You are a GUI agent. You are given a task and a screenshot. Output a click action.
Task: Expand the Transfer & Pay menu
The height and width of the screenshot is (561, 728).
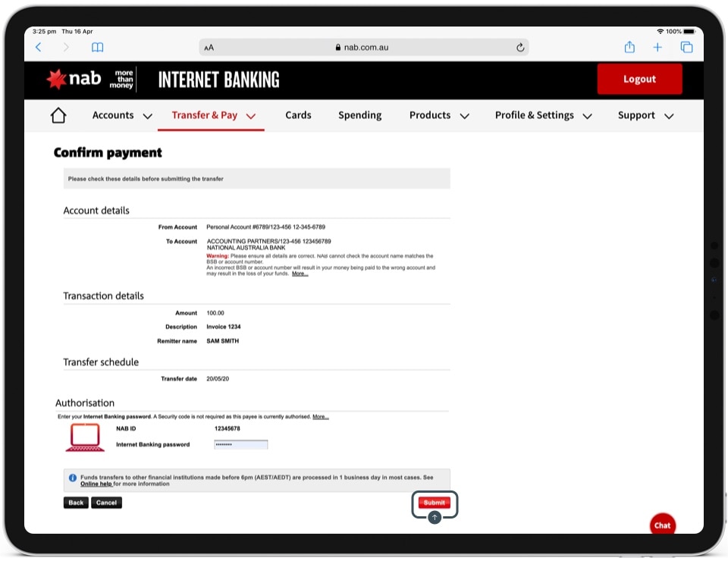[213, 115]
